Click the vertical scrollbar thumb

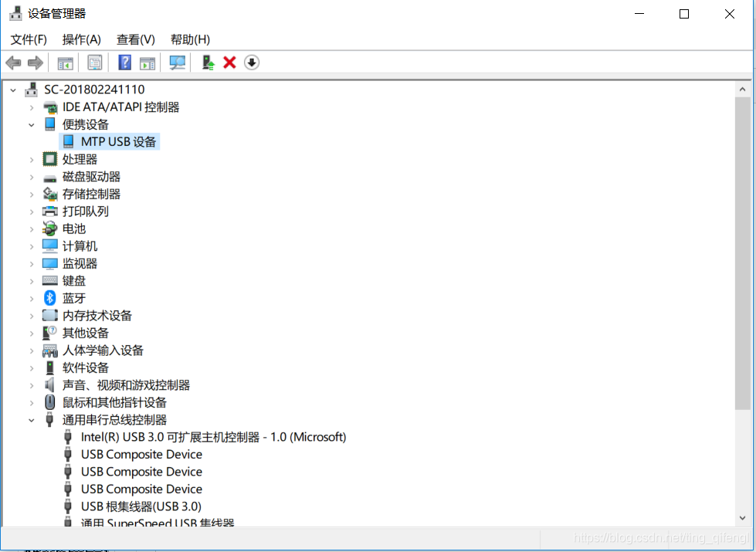tap(743, 253)
